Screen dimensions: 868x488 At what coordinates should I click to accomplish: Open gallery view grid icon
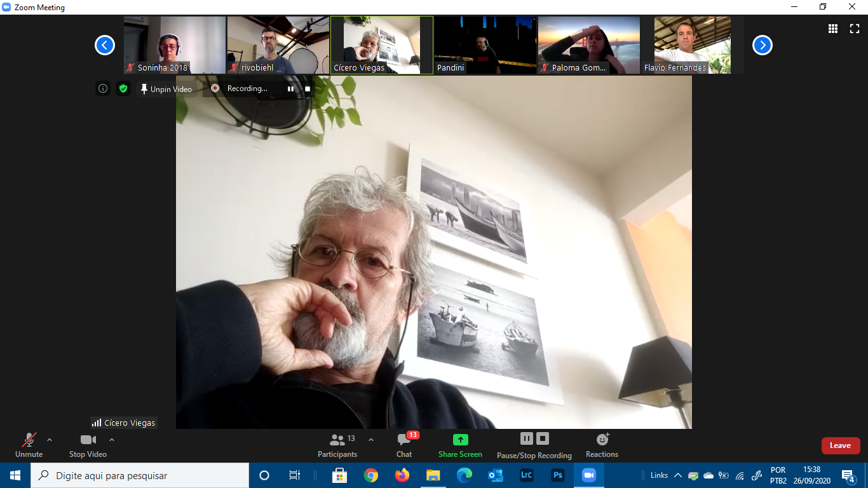[832, 29]
